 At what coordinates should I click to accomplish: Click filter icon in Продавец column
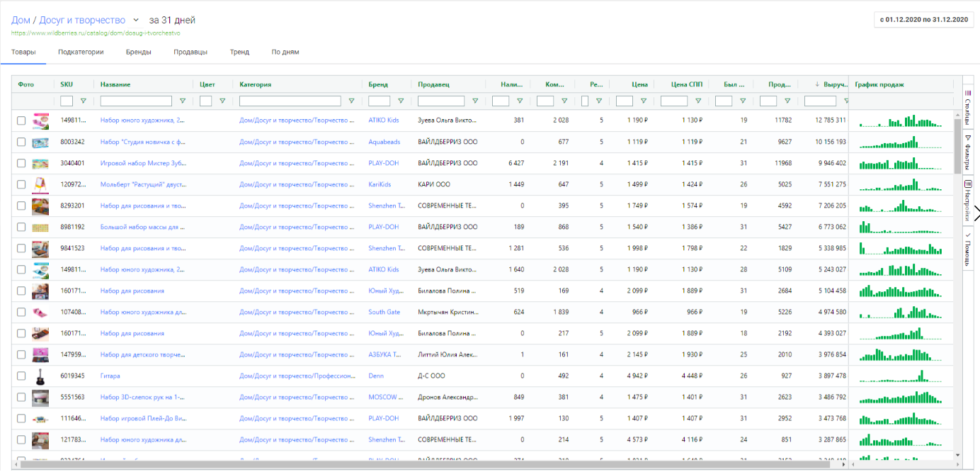(475, 101)
